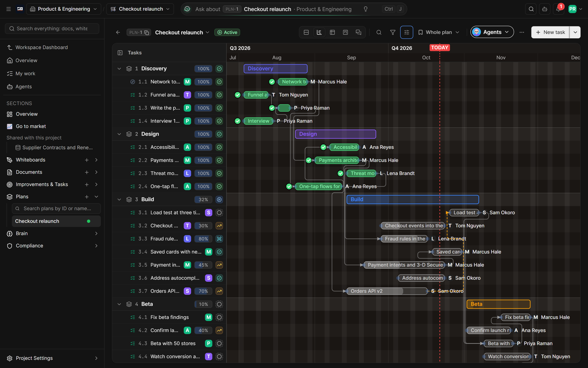Toggle completed status of Saved cards task
Viewport: 588px width, 368px height.
(x=219, y=252)
